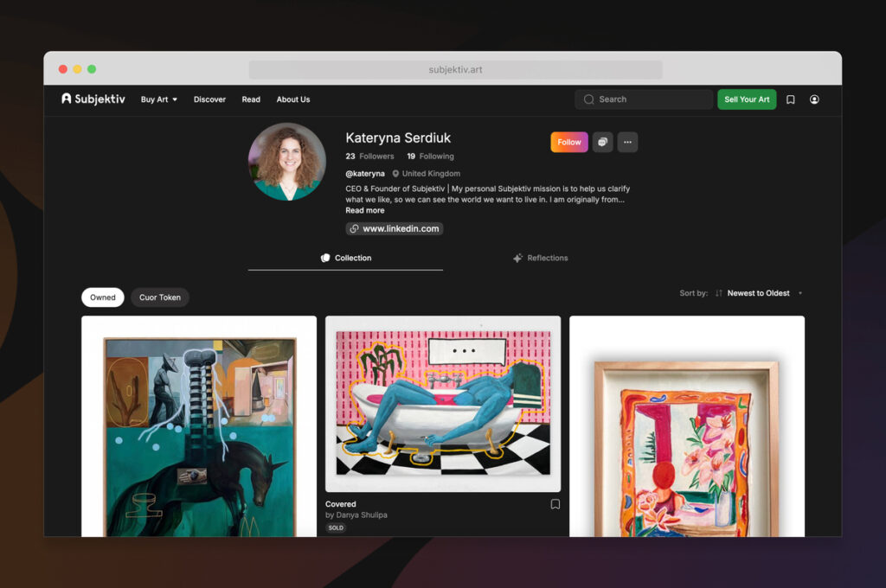Select the Cuor Token filter pill

(160, 297)
